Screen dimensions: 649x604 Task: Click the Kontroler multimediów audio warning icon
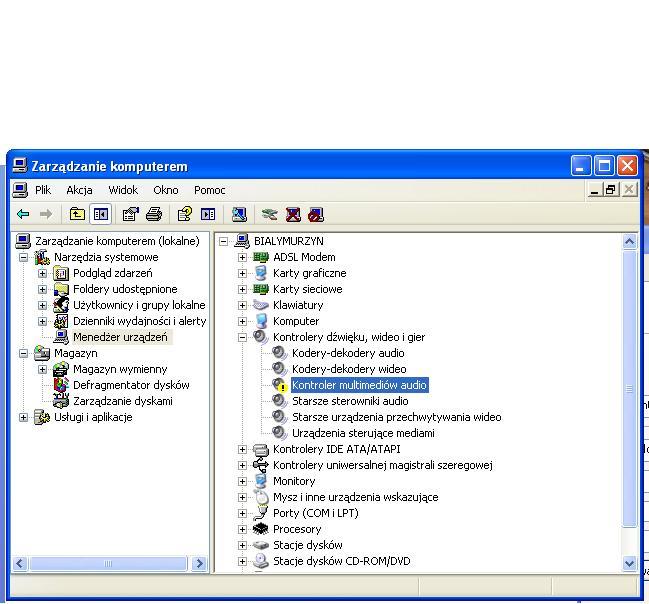pos(280,385)
